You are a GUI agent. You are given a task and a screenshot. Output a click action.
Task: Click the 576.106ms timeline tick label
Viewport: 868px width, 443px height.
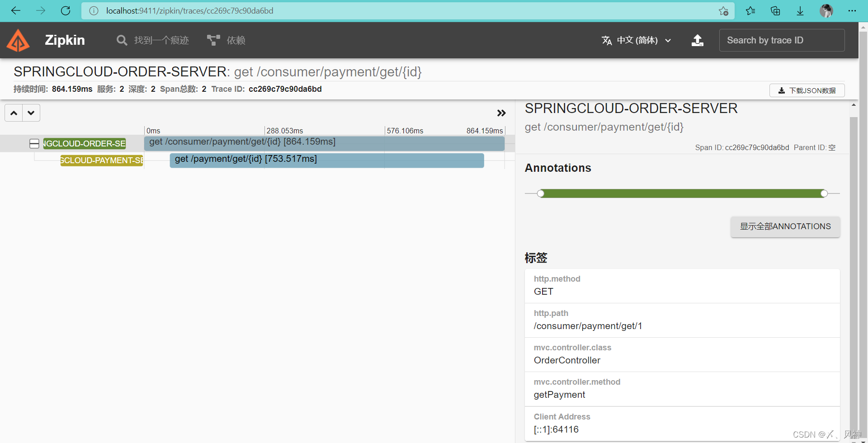pos(405,131)
